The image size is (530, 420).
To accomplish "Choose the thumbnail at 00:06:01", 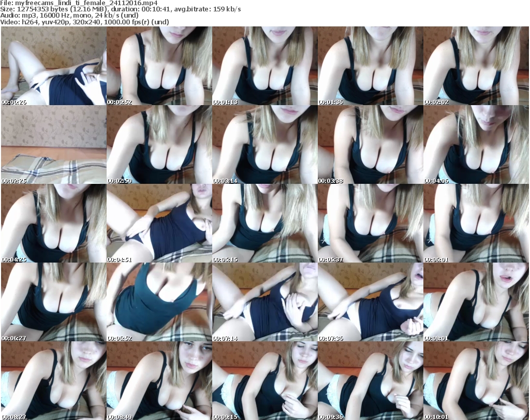I will [x=476, y=223].
